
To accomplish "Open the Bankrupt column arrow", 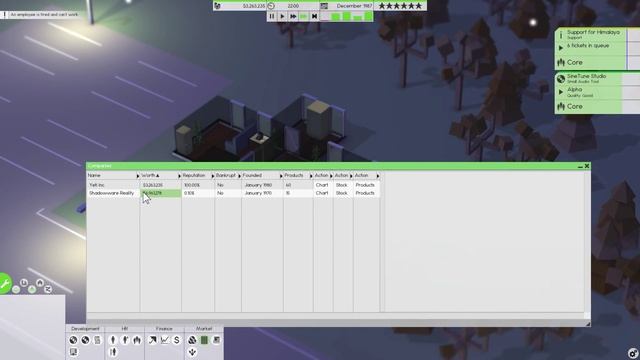I will coord(239,176).
